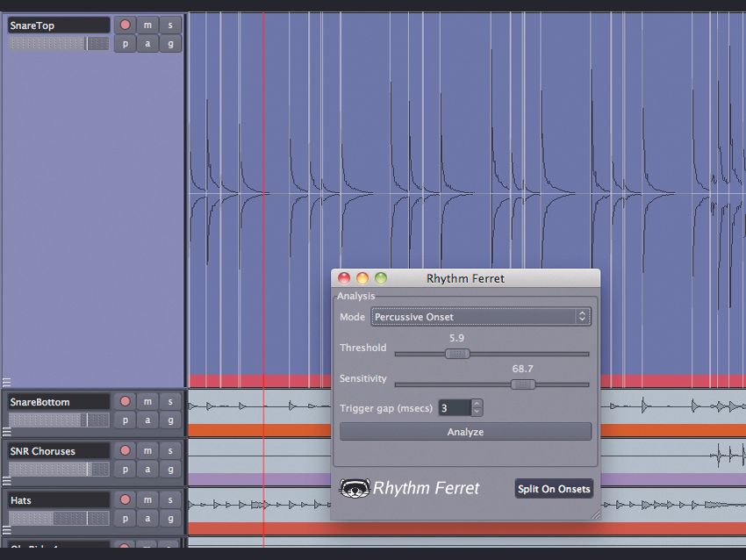Mute the SnareTop track
The width and height of the screenshot is (746, 560).
[x=147, y=25]
